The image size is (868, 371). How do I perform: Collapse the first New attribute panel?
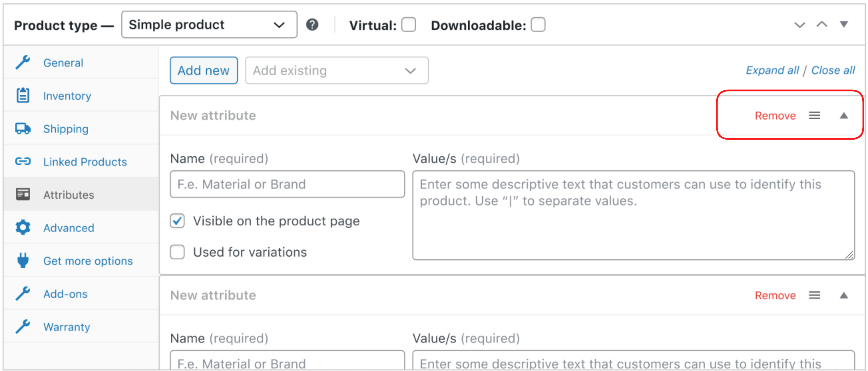coord(843,115)
